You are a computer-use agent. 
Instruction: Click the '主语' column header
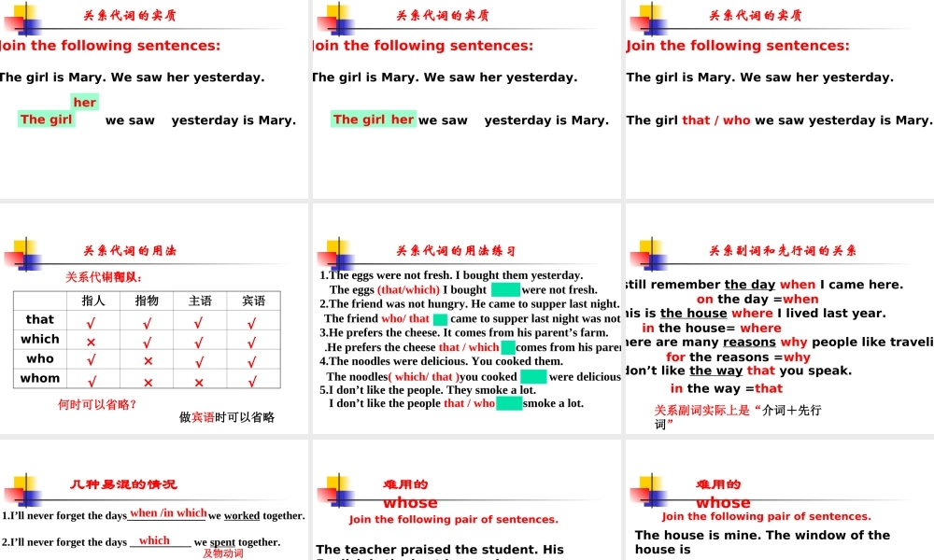tap(200, 301)
